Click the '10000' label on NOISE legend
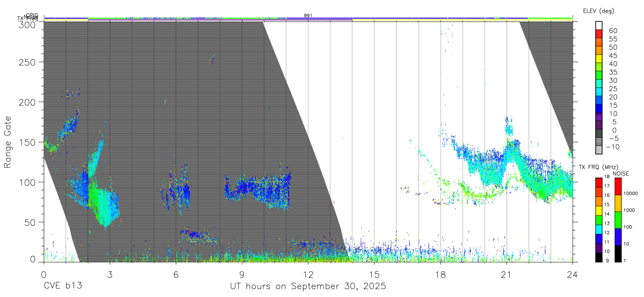Viewport: 644px width, 297px height. click(x=631, y=193)
